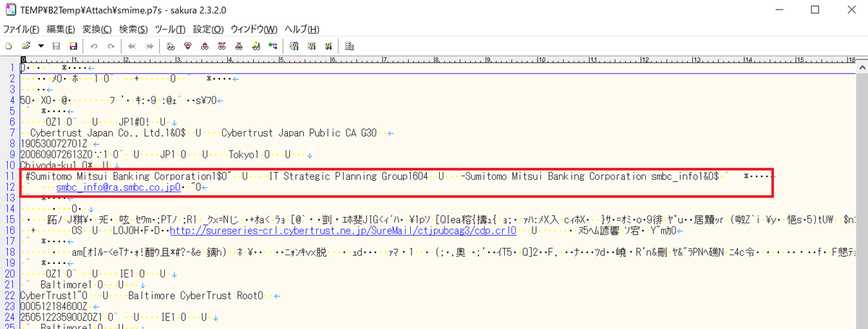Click the '190530072701Z' line text
Screen dimensions: 868x329
[x=54, y=143]
